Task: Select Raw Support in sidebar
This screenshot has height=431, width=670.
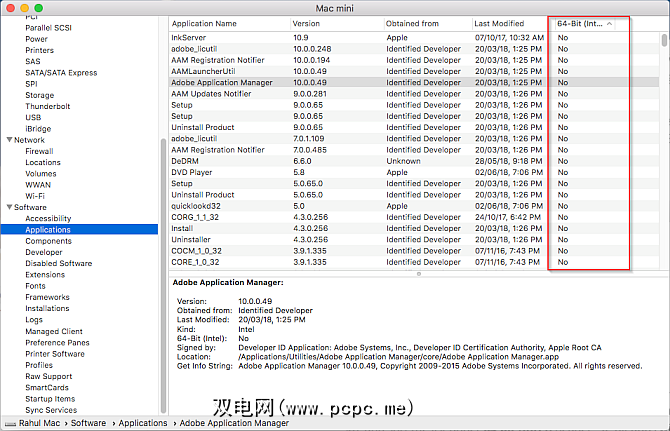Action: [x=48, y=376]
